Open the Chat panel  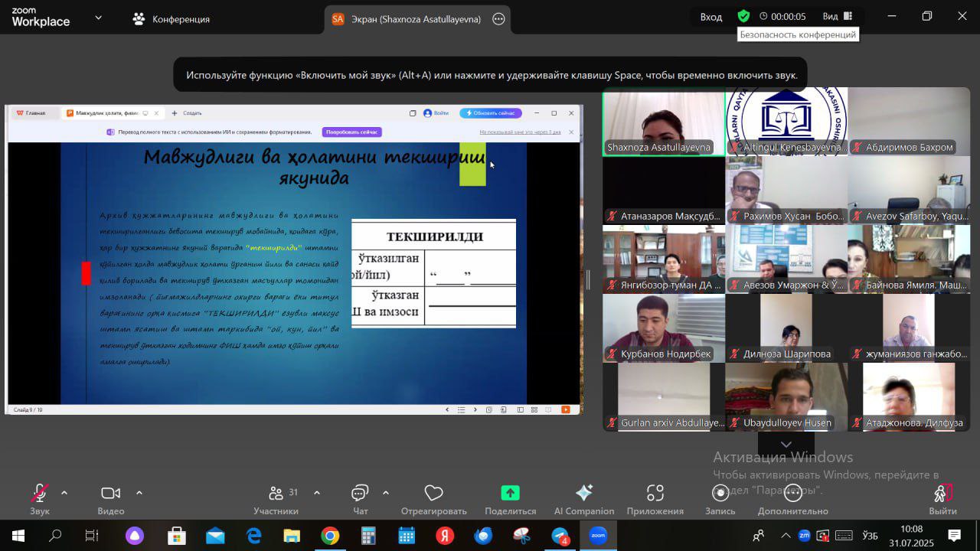pyautogui.click(x=360, y=494)
